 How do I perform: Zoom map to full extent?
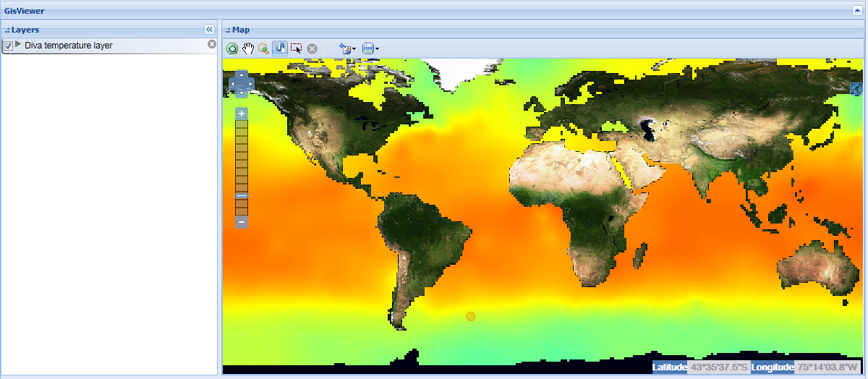[x=232, y=48]
